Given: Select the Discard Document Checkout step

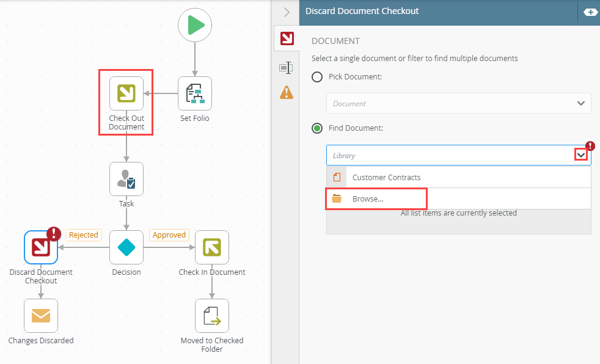Looking at the screenshot, I should (x=41, y=247).
